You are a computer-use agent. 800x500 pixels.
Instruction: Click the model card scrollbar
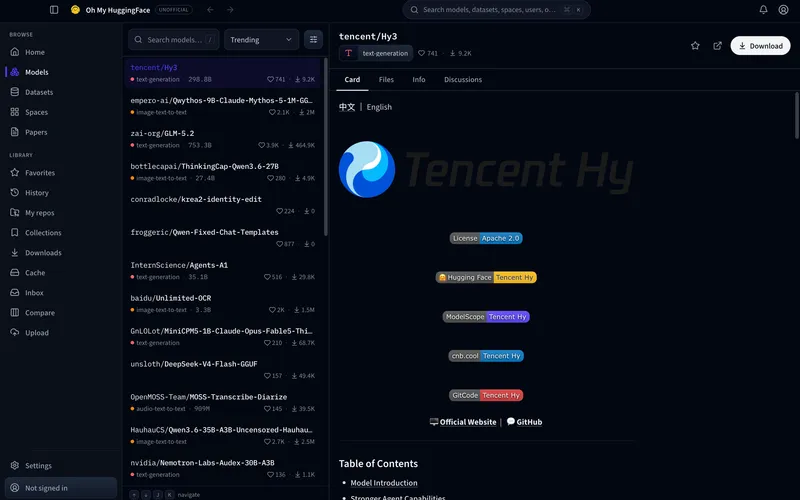[797, 115]
